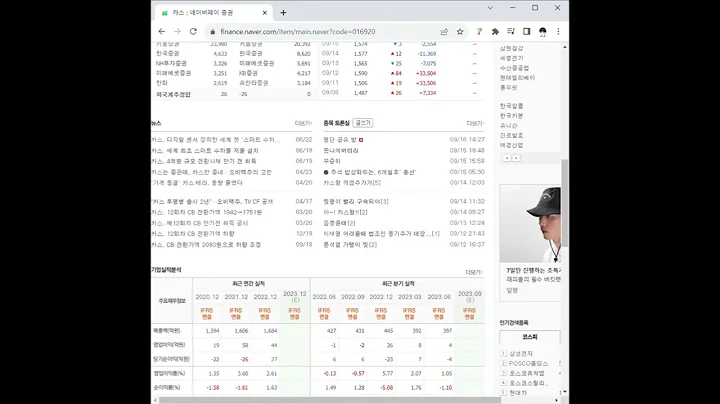Share this page via address bar icon
The height and width of the screenshot is (404, 720).
coord(444,32)
